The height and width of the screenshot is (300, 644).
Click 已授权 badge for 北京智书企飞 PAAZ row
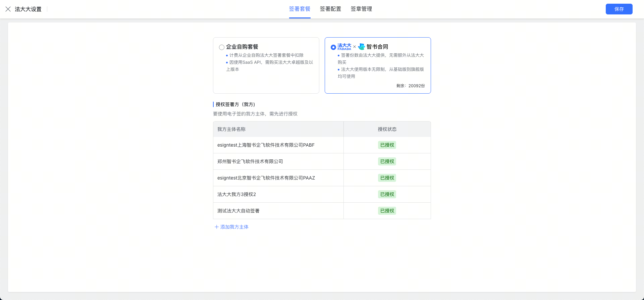(x=387, y=178)
